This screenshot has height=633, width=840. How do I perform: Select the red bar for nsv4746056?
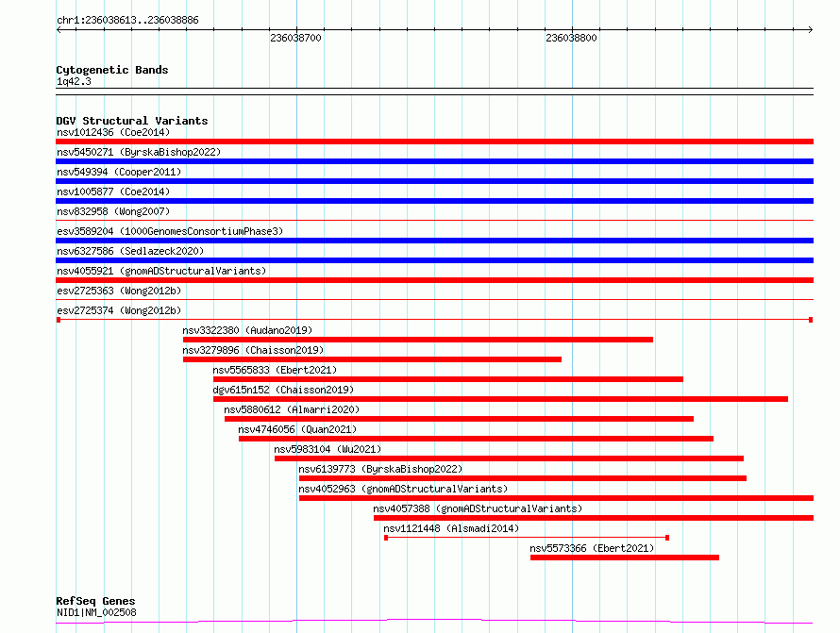point(476,439)
